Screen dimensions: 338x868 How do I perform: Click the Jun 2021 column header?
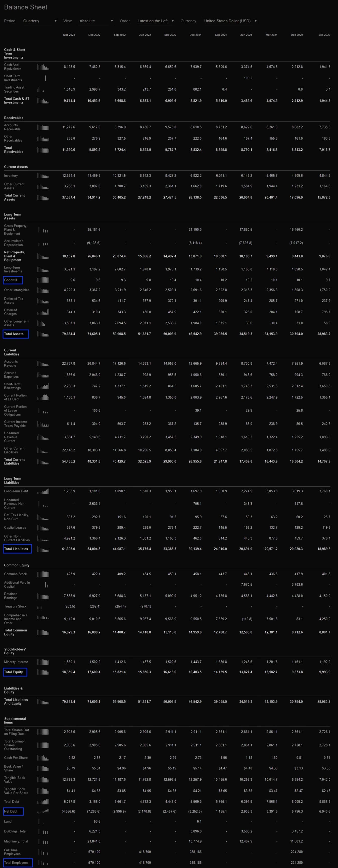click(246, 35)
